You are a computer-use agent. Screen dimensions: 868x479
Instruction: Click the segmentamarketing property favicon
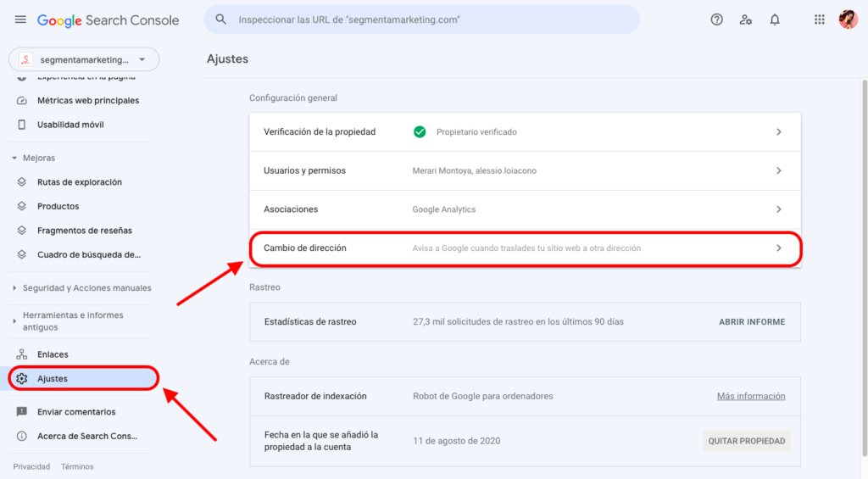[x=25, y=60]
